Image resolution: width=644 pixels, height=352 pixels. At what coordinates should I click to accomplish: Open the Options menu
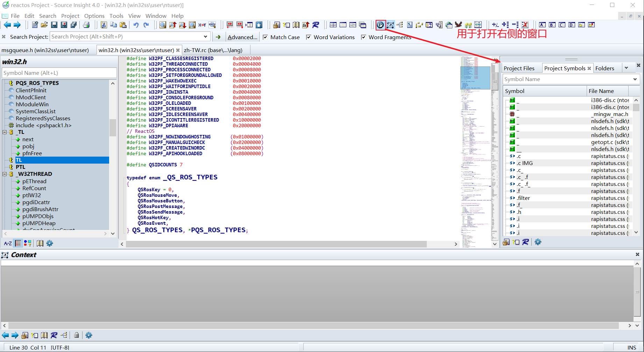tap(94, 16)
